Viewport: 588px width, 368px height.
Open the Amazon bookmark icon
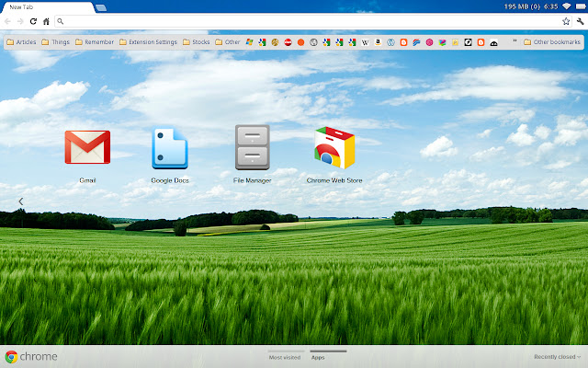tap(378, 42)
